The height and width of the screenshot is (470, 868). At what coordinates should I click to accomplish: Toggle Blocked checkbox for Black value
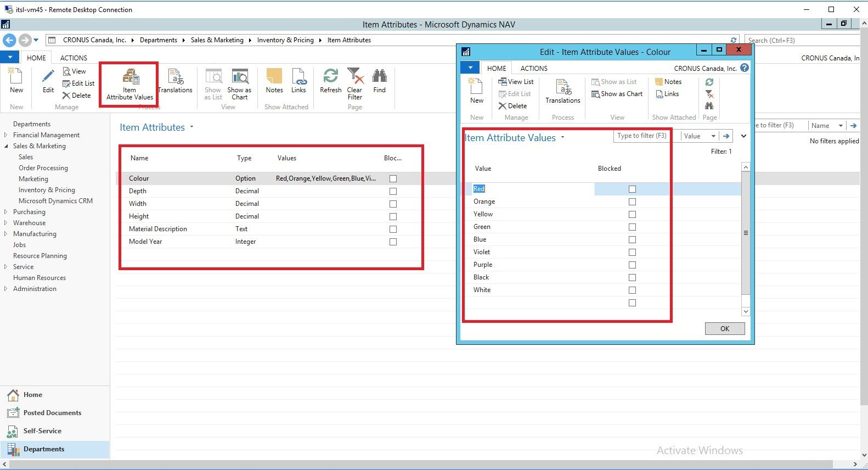pos(632,277)
